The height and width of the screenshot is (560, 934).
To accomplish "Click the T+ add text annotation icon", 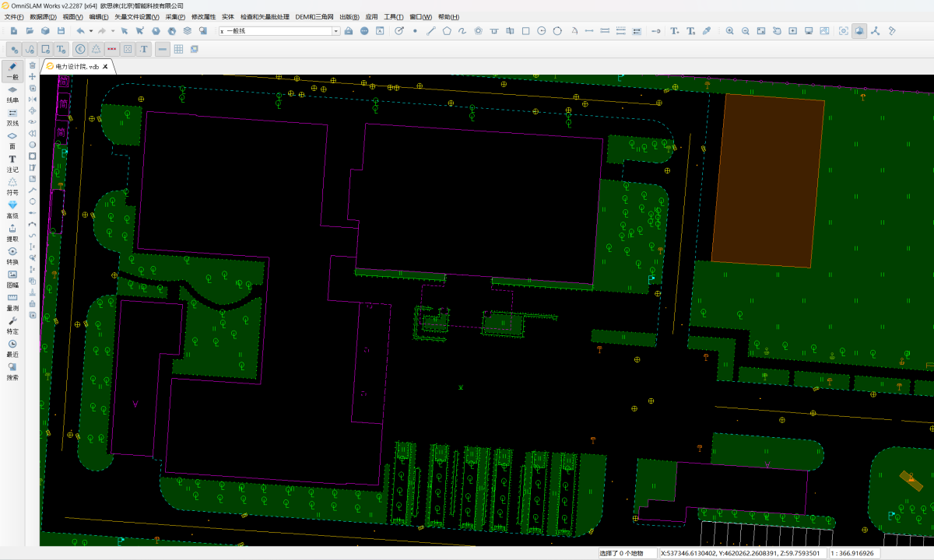I will click(x=675, y=31).
